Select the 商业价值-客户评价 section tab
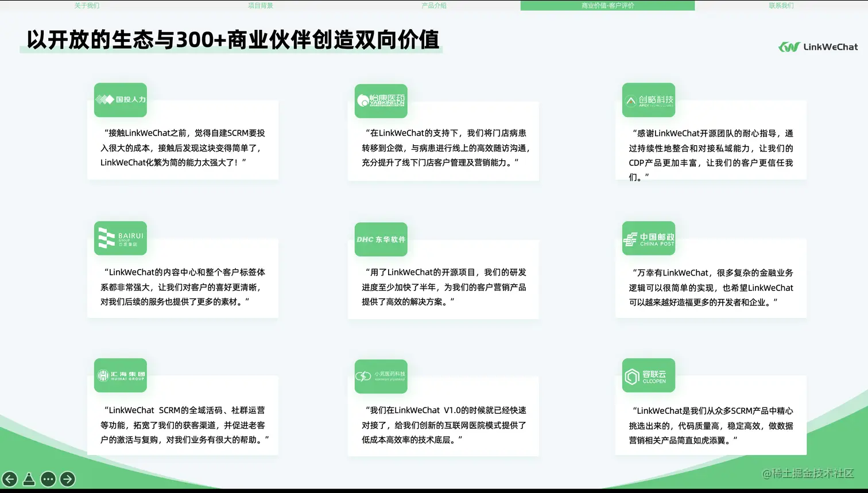 [x=607, y=5]
